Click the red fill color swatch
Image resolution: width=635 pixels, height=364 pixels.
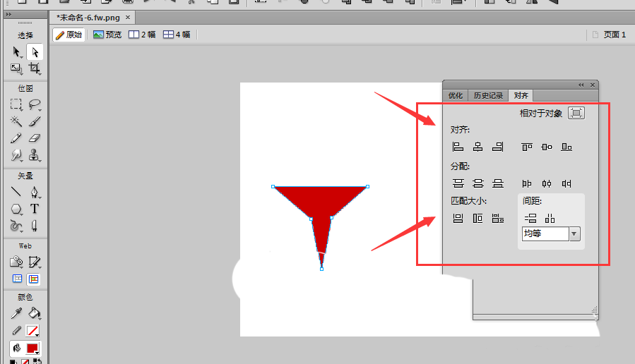pyautogui.click(x=32, y=348)
